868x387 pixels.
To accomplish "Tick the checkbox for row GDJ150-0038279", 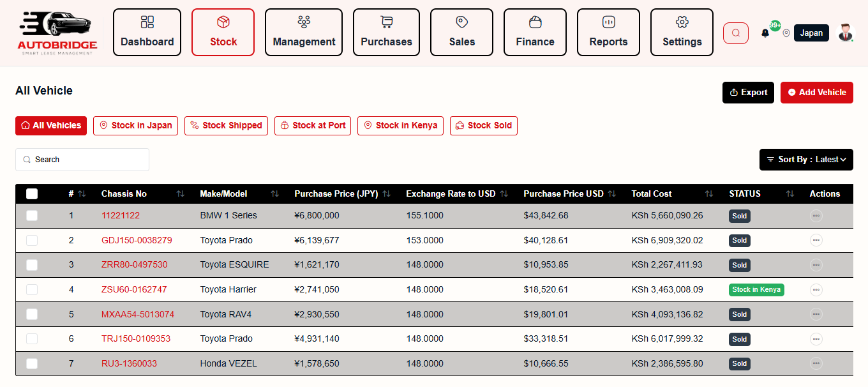I will (x=32, y=241).
